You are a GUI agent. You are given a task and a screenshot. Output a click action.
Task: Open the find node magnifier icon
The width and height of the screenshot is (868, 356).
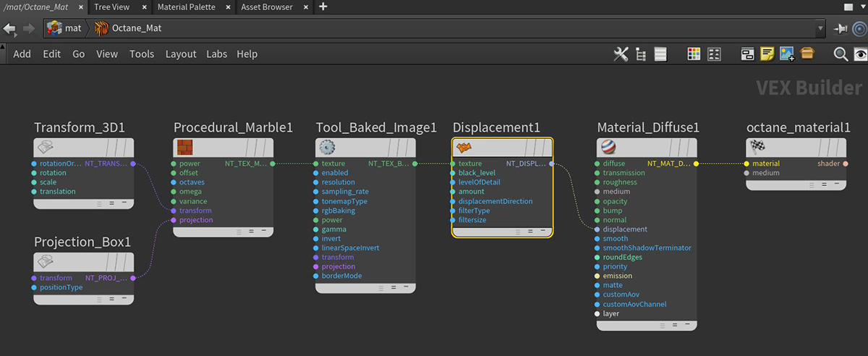(x=841, y=54)
